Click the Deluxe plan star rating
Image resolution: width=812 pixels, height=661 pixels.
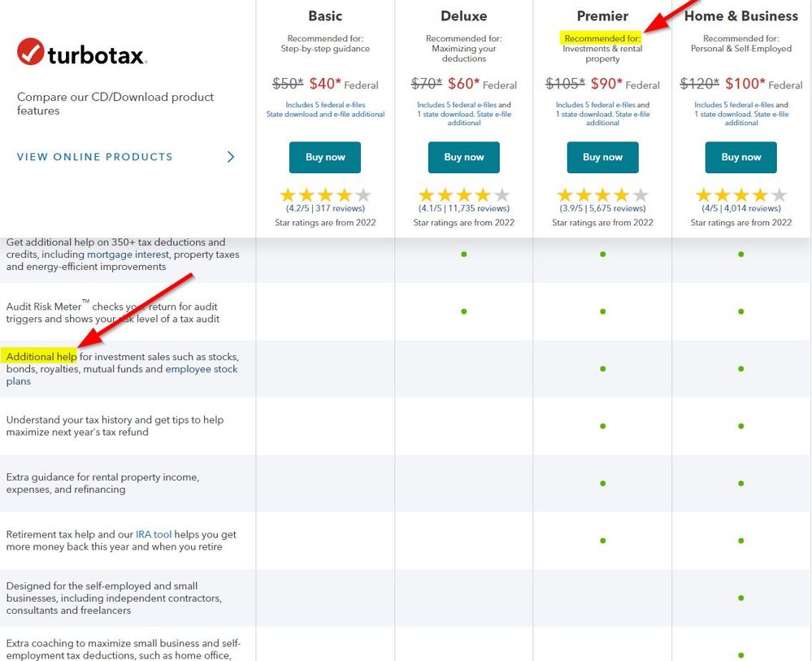(x=463, y=195)
